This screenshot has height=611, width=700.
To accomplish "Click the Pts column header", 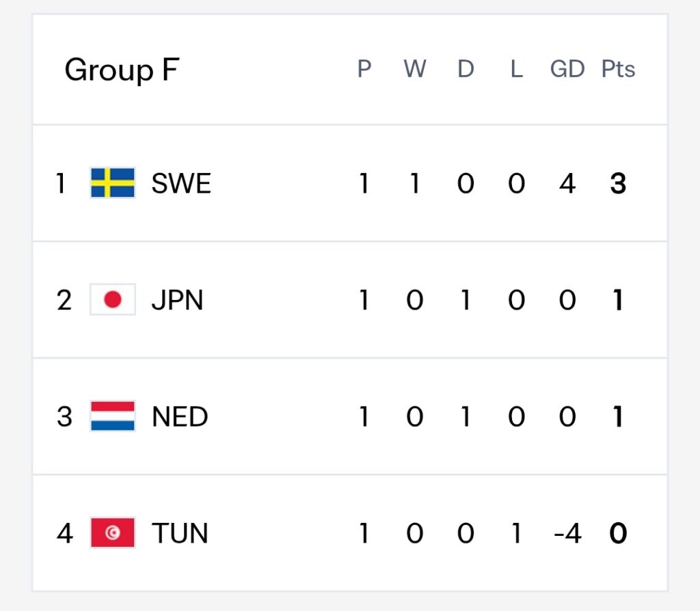I will [x=618, y=69].
